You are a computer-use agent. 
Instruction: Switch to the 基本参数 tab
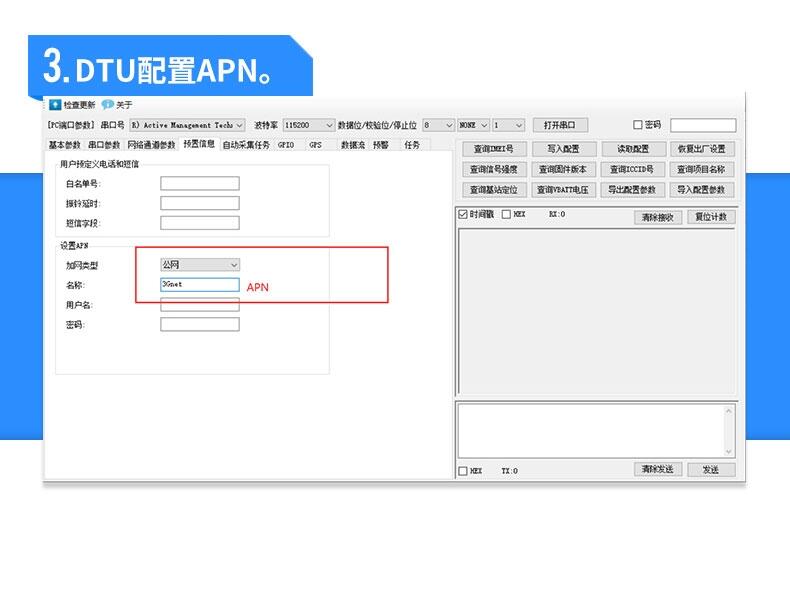point(64,145)
